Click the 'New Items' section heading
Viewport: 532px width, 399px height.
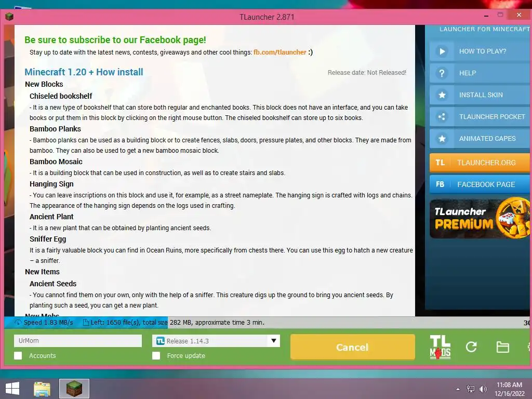pyautogui.click(x=42, y=272)
